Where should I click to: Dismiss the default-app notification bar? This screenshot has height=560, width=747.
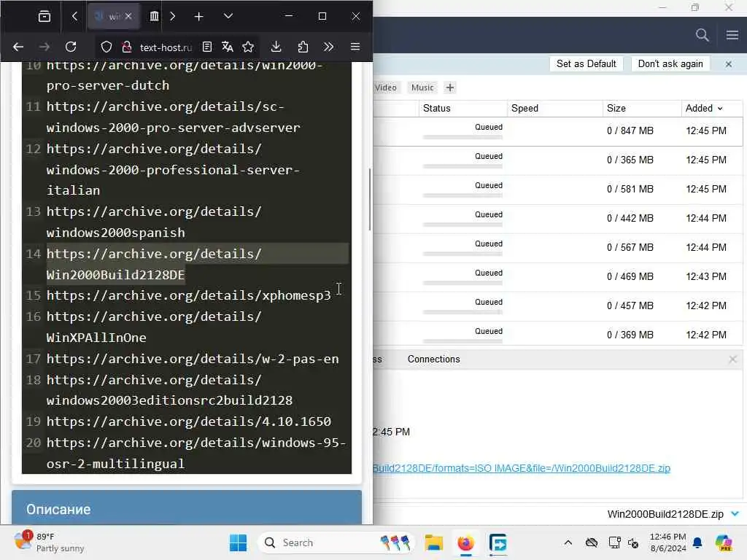point(729,64)
